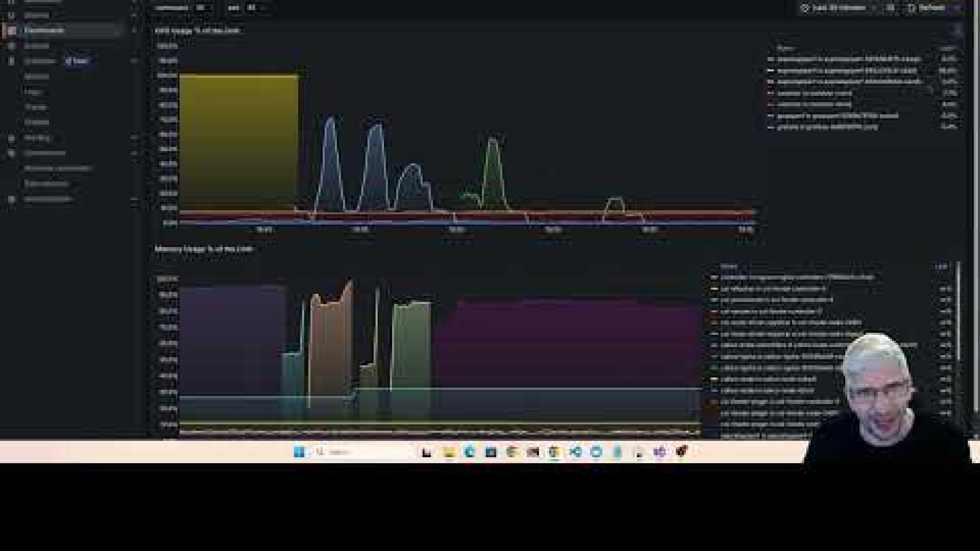The height and width of the screenshot is (551, 980).
Task: Open Explore via its sidebar icon
Action: 12,45
